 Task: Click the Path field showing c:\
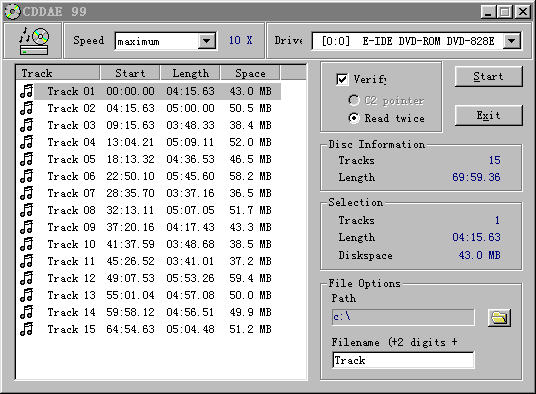point(403,317)
